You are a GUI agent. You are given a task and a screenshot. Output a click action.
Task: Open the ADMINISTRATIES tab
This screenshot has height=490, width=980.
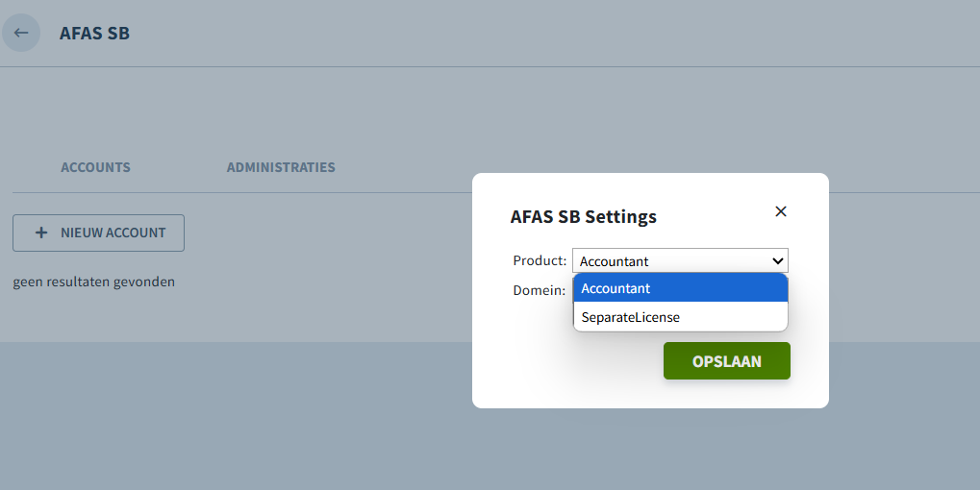click(281, 167)
